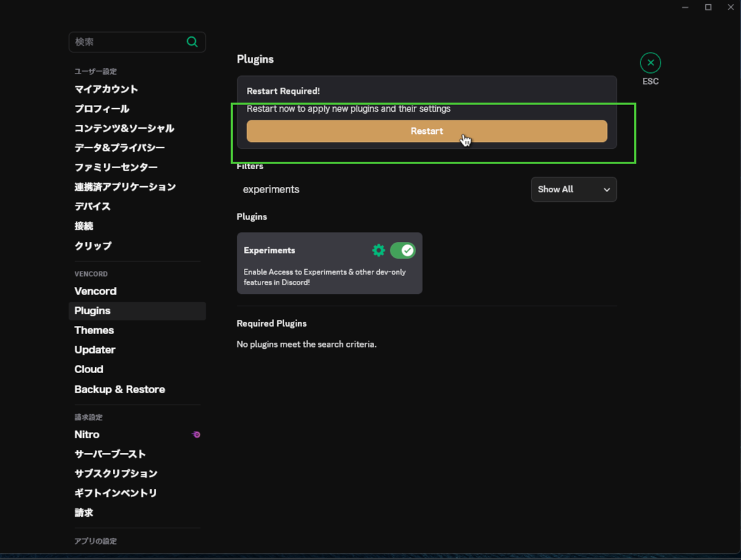Click the 請求設定 section label
741x560 pixels.
(x=88, y=417)
